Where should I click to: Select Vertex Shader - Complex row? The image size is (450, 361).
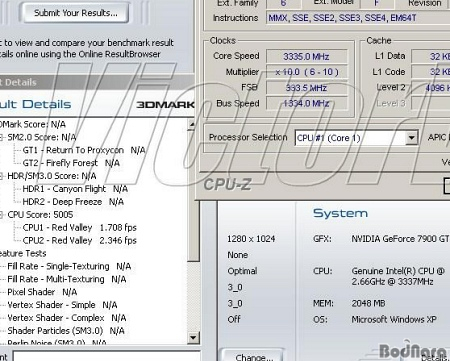pyautogui.click(x=67, y=318)
